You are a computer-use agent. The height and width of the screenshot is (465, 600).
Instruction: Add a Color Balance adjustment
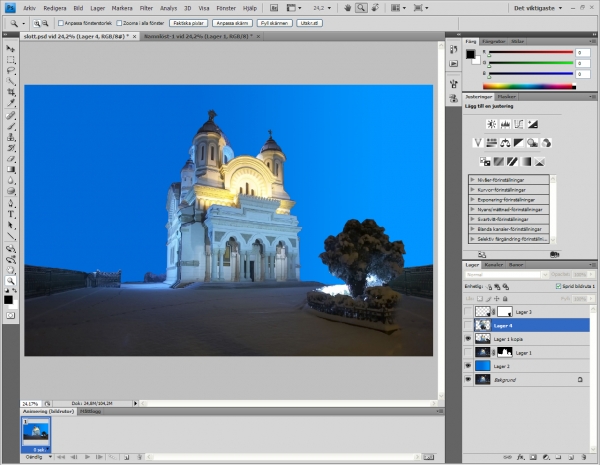505,143
